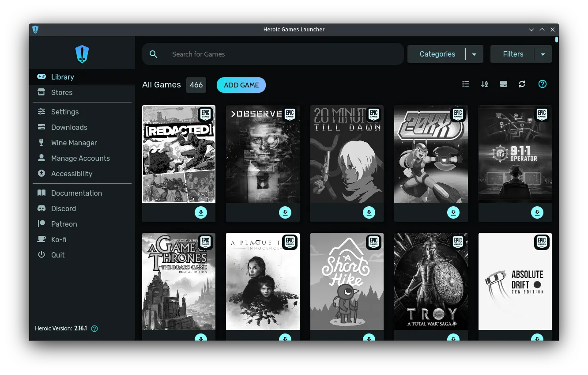Open Settings in the sidebar
The image size is (588, 375).
tap(82, 112)
